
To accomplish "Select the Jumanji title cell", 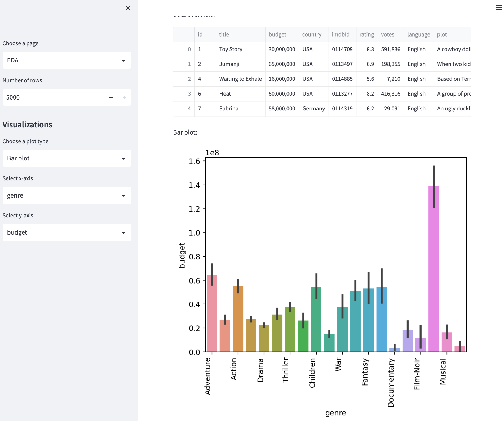I will 240,64.
